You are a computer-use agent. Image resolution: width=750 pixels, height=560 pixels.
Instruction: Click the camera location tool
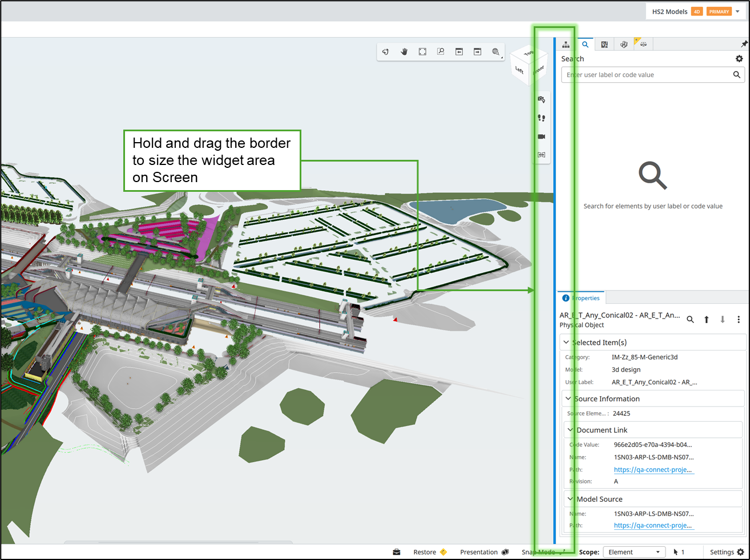click(x=542, y=99)
